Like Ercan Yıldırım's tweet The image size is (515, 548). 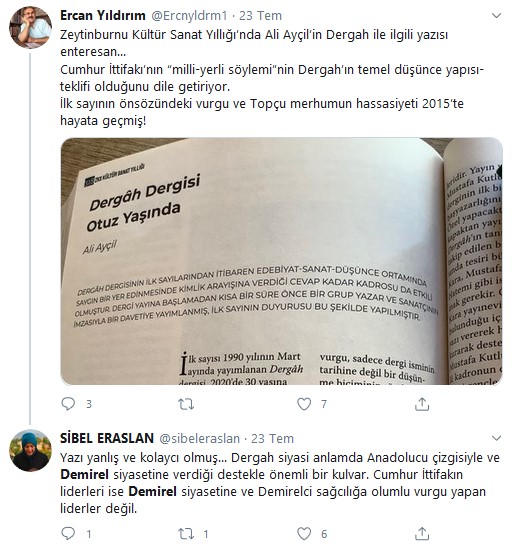tap(304, 404)
